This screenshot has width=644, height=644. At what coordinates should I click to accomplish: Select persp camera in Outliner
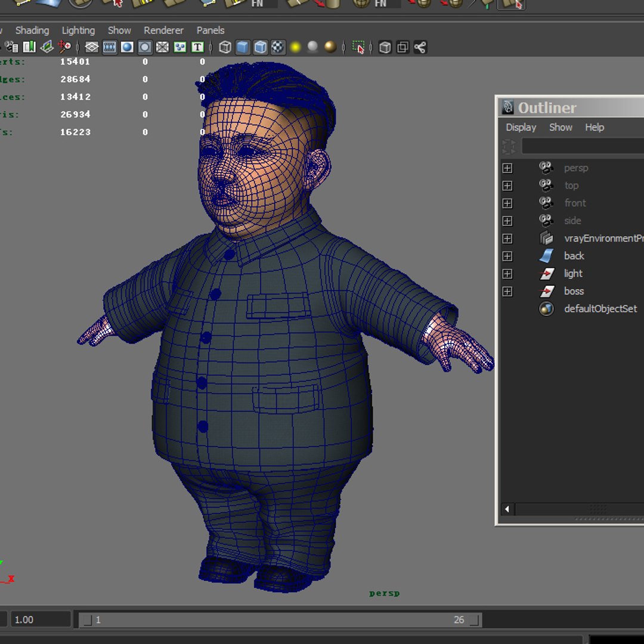[576, 168]
